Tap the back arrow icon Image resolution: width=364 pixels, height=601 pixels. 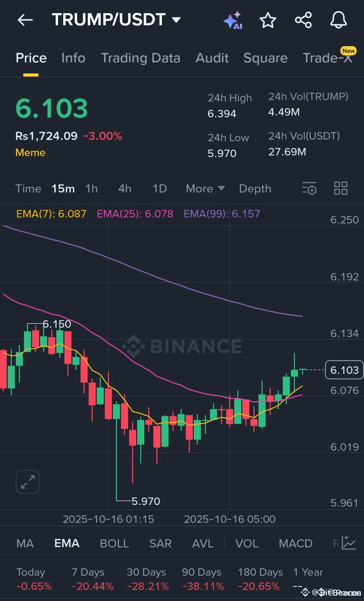[x=25, y=20]
